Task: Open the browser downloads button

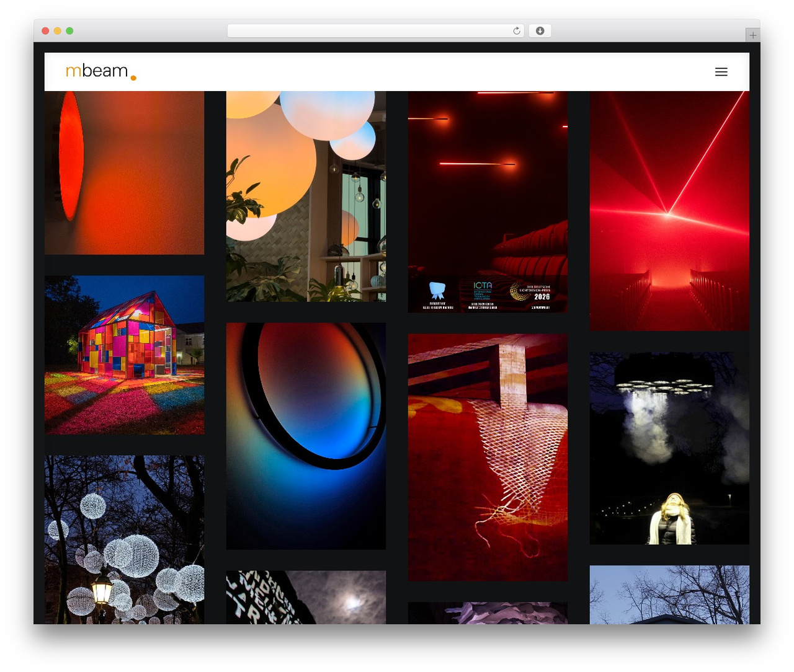Action: 540,31
